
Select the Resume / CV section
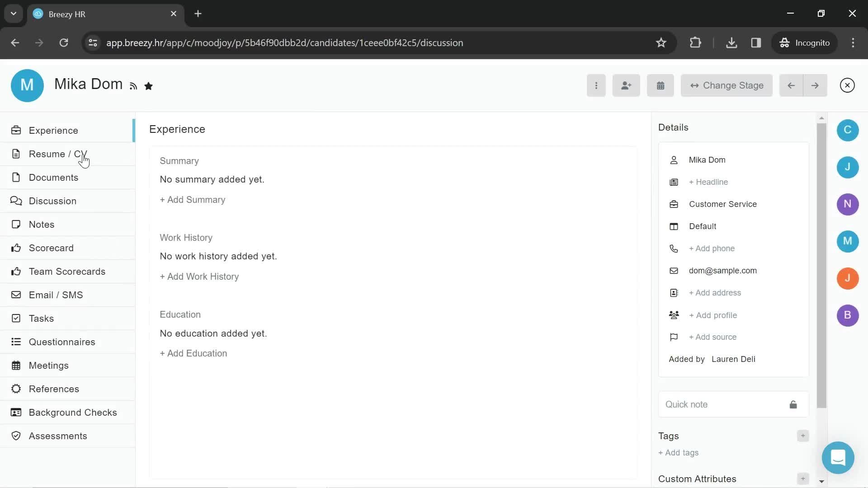pos(58,154)
